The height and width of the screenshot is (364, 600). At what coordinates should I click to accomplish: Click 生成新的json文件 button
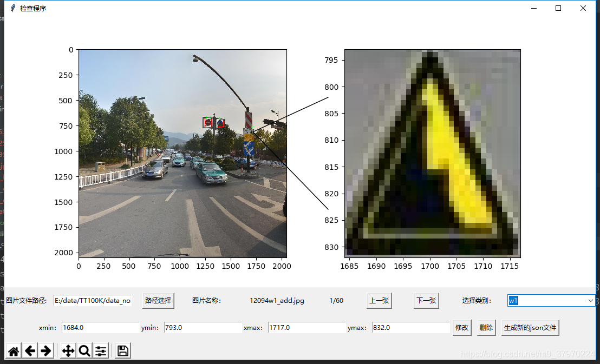pyautogui.click(x=530, y=328)
